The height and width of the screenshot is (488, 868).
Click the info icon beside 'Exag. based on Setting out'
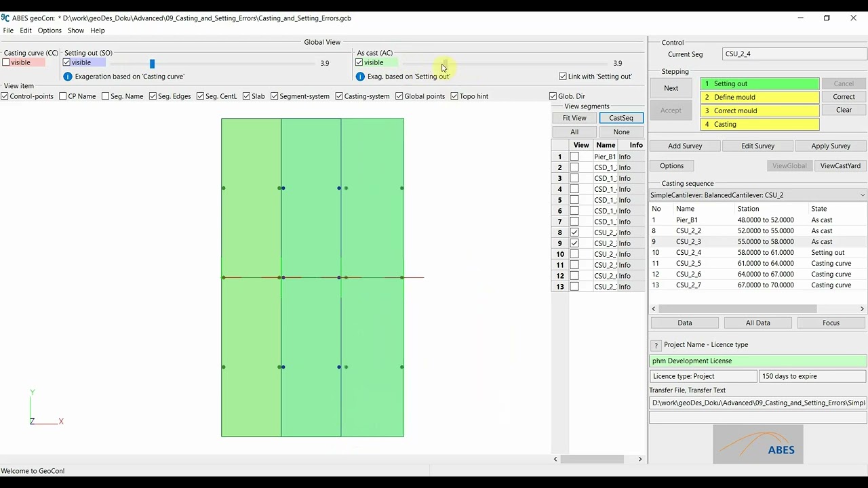coord(361,77)
